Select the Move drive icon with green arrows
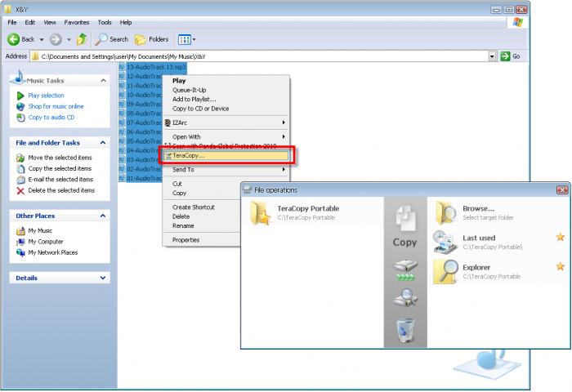572x392 pixels. coord(405,270)
